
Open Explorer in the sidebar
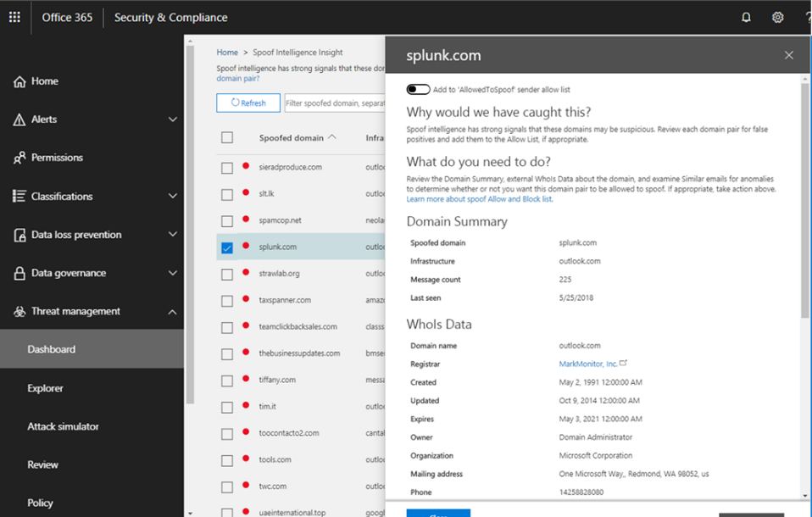click(x=45, y=388)
